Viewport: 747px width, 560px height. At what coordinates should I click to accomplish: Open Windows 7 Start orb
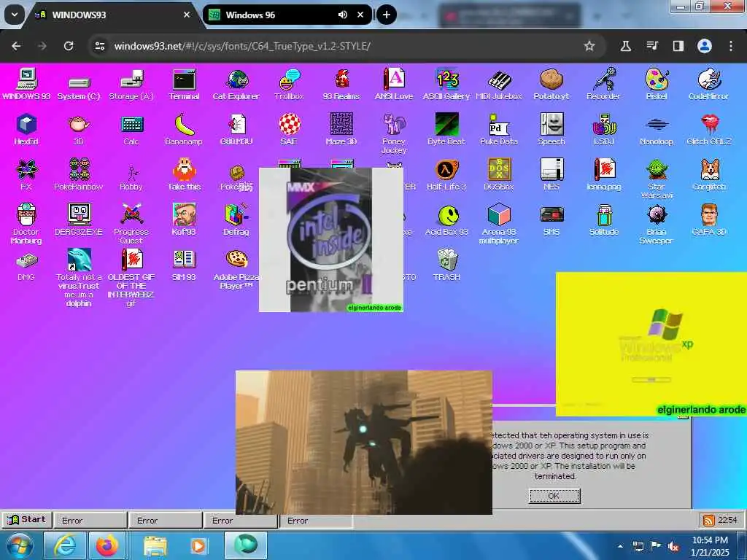pos(18,545)
